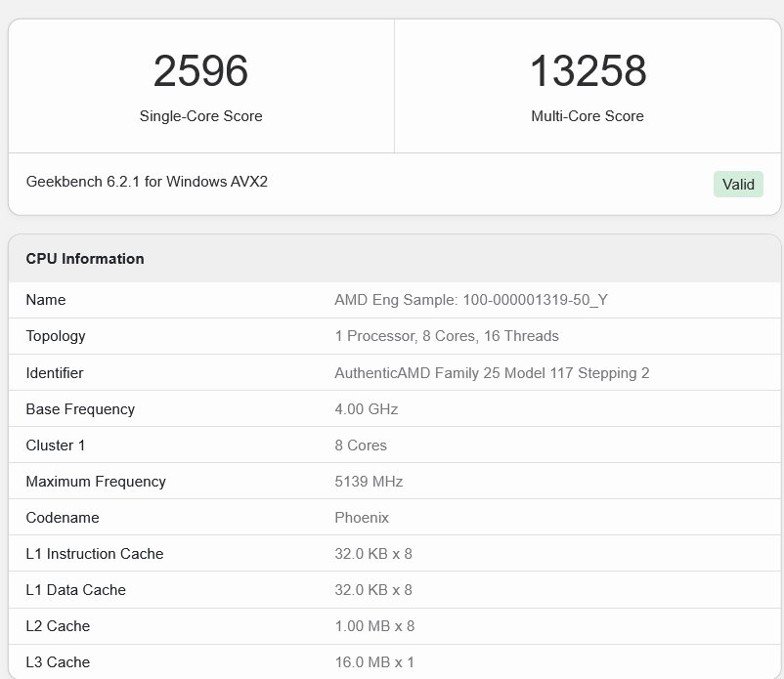Select the Name row label

pos(42,300)
